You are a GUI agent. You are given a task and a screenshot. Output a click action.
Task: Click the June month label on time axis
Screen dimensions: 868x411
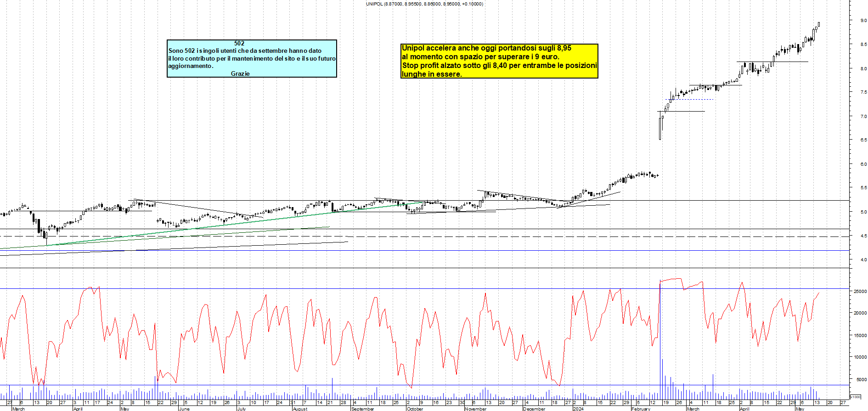tap(184, 409)
